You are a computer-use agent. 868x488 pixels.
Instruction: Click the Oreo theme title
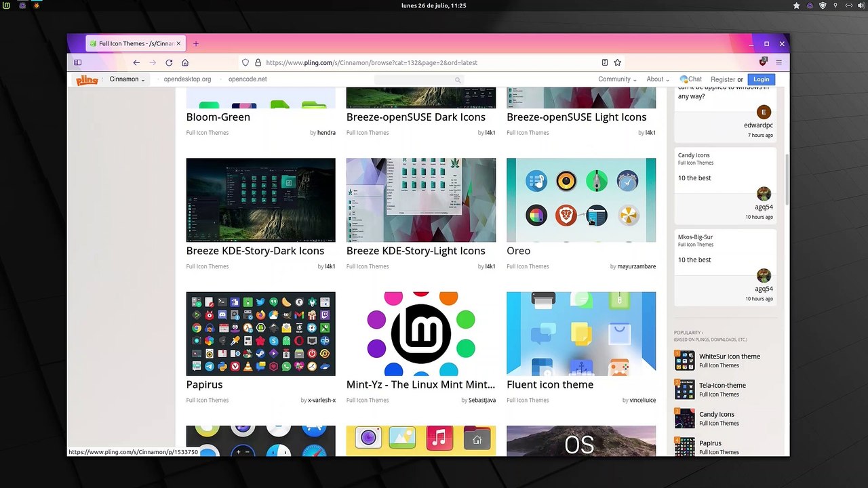click(x=518, y=251)
